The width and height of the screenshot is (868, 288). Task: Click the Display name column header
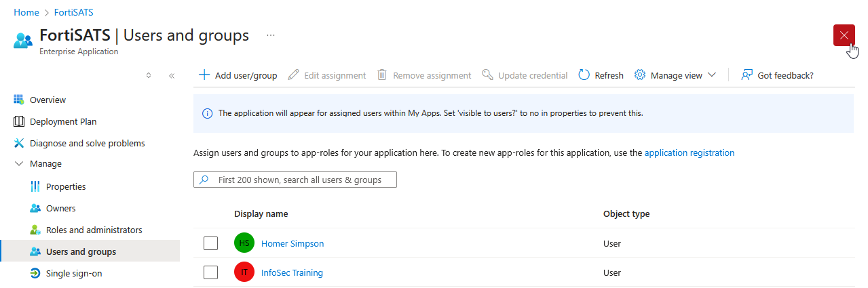point(261,213)
